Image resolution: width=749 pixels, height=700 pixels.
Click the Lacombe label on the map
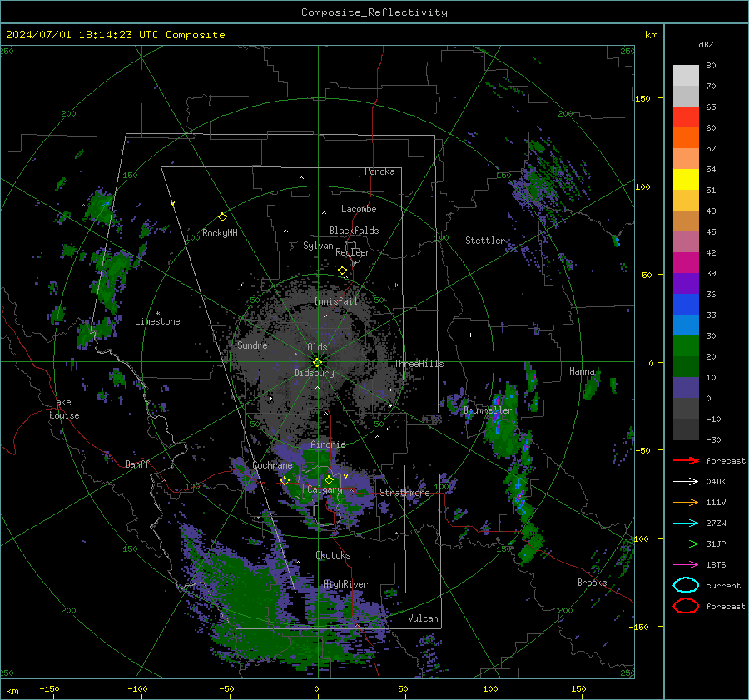point(359,209)
